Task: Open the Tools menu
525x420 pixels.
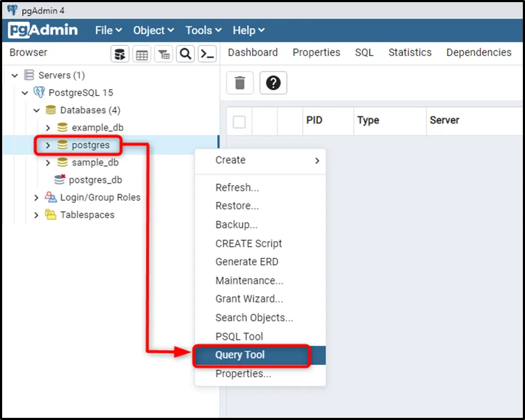Action: [203, 30]
